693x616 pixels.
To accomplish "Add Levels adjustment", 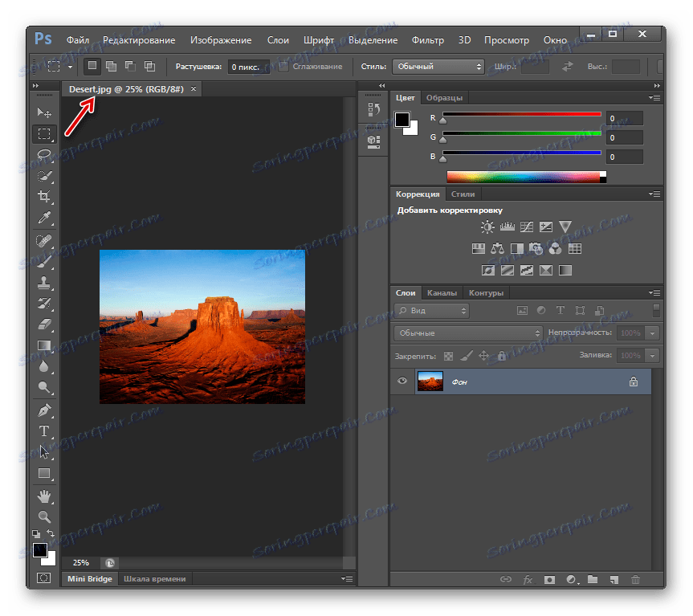I will pyautogui.click(x=507, y=227).
